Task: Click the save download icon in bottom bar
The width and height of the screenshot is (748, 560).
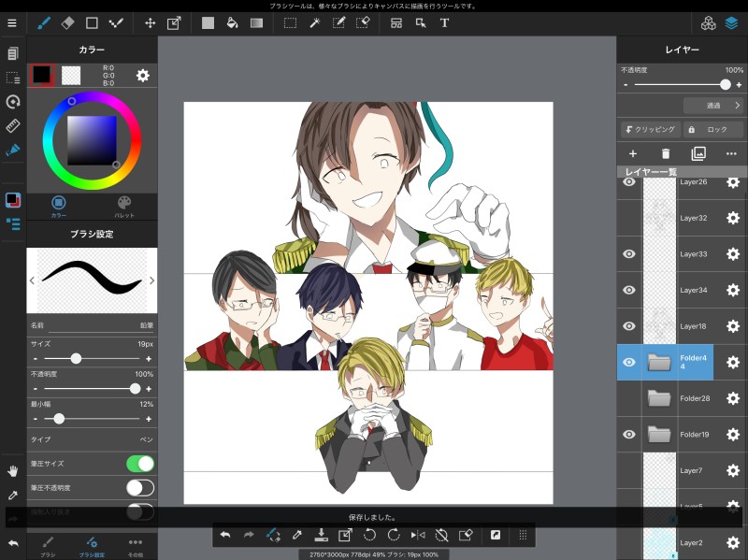Action: 321,535
